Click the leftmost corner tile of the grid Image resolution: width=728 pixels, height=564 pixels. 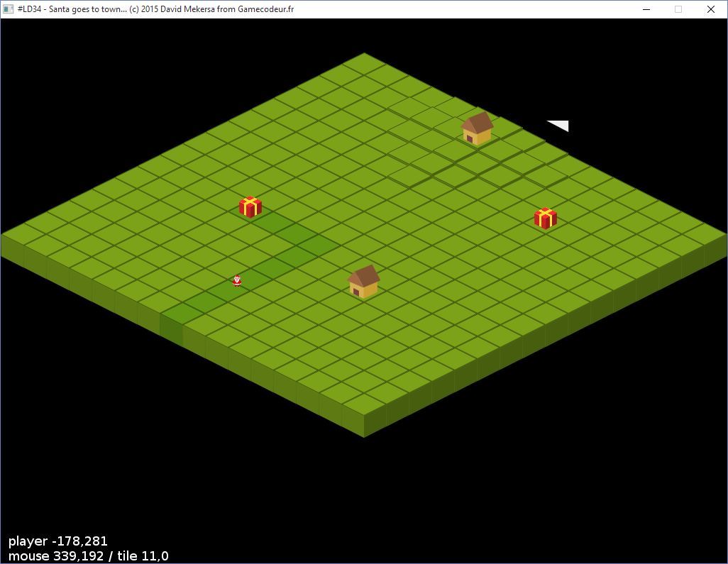tap(24, 234)
